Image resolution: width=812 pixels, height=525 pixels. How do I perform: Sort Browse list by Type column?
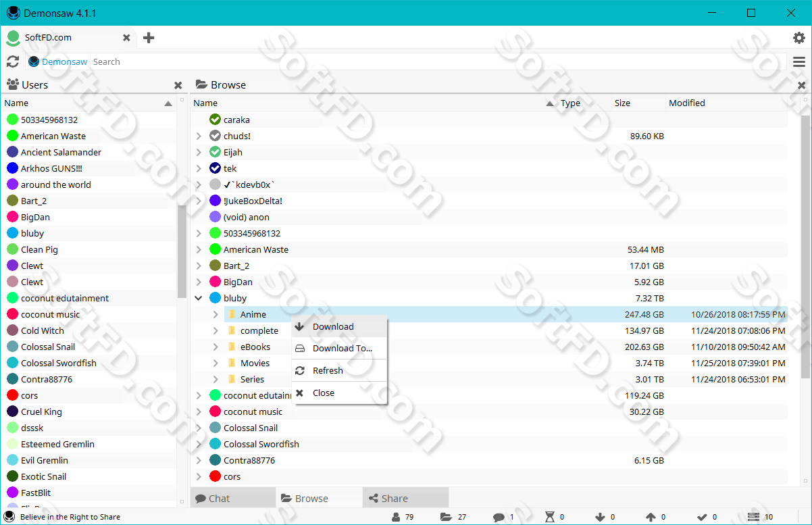coord(584,103)
